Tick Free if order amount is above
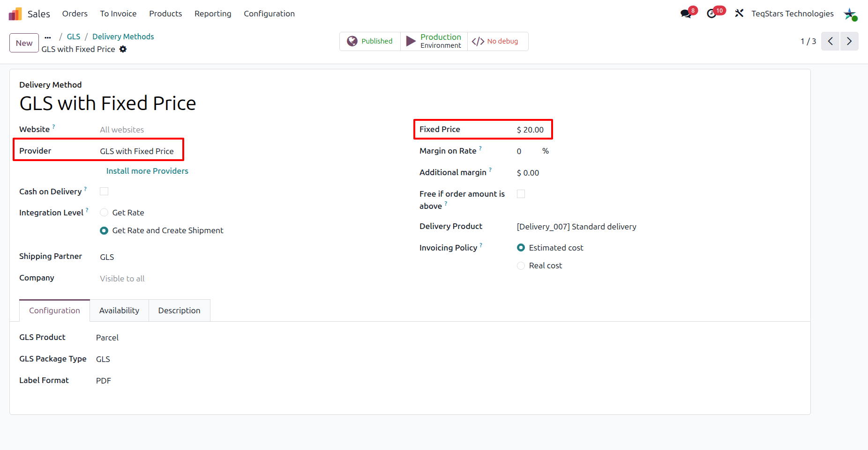 click(x=521, y=194)
